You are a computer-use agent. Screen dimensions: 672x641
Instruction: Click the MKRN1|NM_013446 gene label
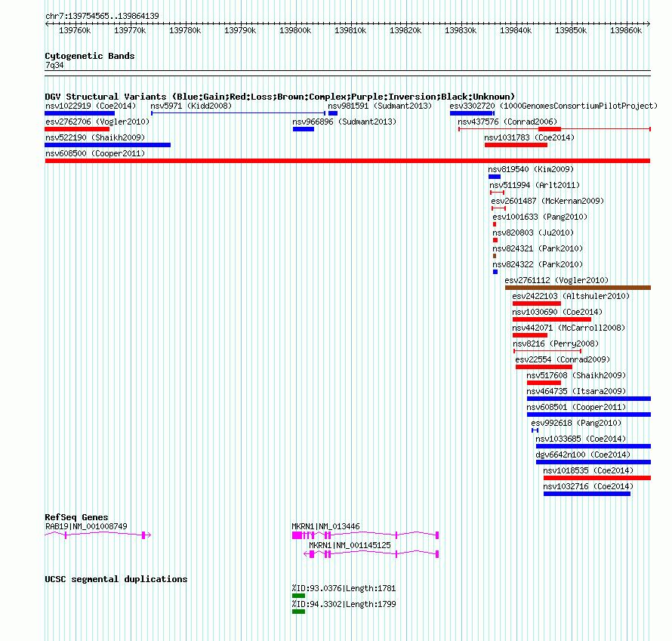325,526
